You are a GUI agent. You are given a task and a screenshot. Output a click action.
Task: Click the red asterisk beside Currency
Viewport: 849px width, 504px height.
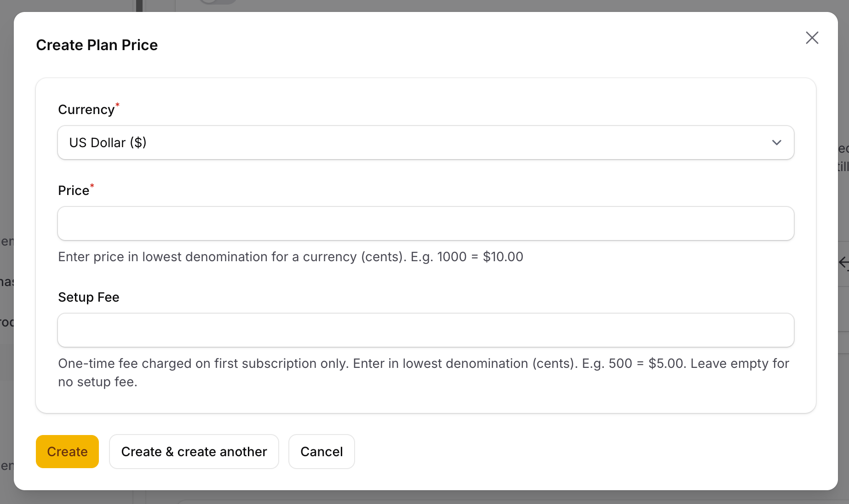[x=118, y=105]
